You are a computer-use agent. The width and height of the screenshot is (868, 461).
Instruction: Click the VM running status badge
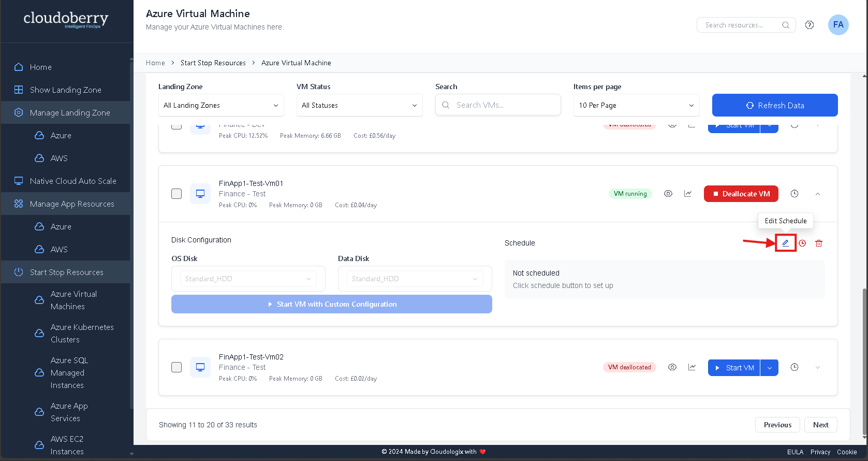point(630,194)
